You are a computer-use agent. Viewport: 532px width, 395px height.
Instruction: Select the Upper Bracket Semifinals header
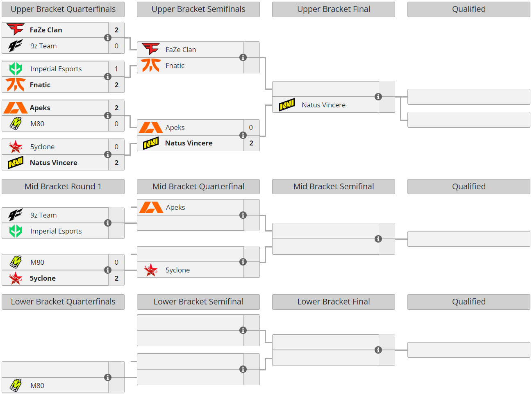tap(198, 9)
